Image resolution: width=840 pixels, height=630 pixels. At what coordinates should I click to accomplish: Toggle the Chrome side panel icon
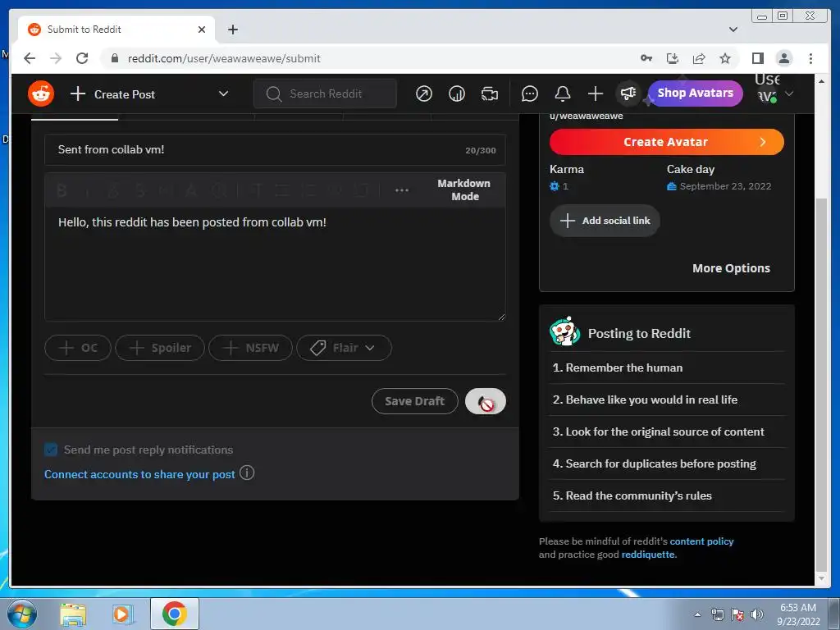(757, 58)
